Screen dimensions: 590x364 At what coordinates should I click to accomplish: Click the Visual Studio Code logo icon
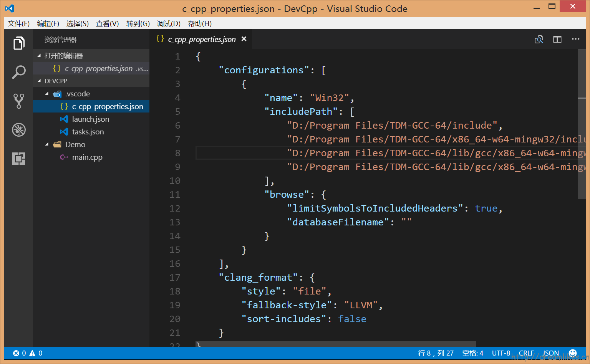click(10, 8)
